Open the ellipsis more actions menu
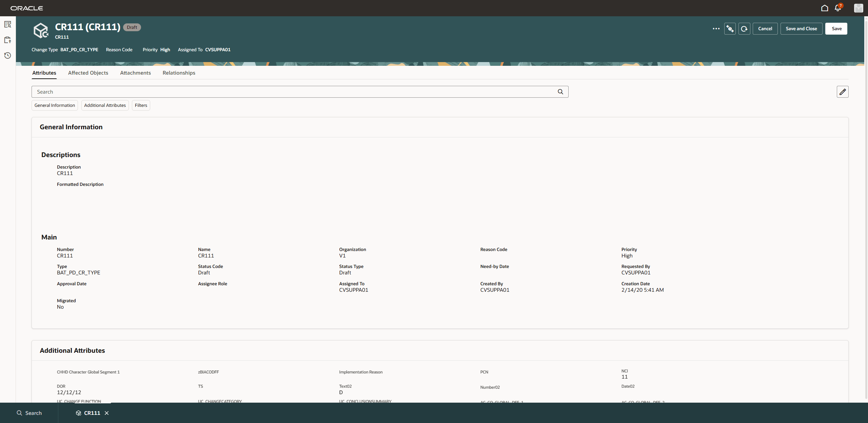Image resolution: width=868 pixels, height=423 pixels. 716,28
